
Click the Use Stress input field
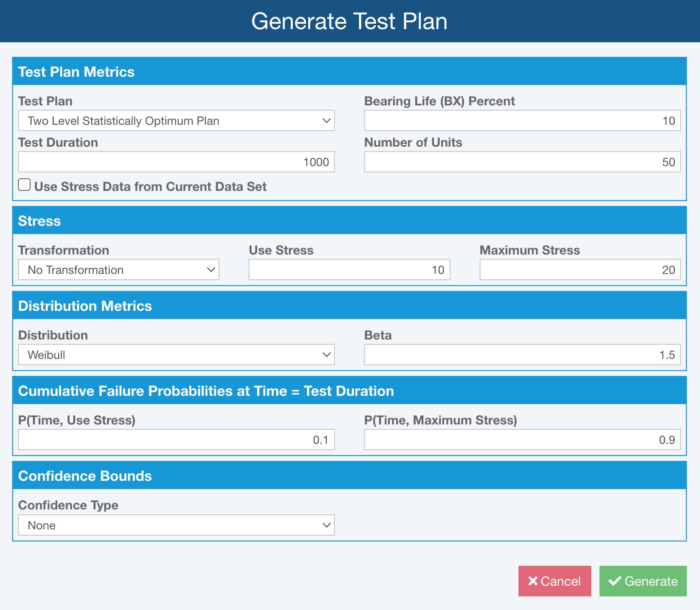click(x=349, y=270)
